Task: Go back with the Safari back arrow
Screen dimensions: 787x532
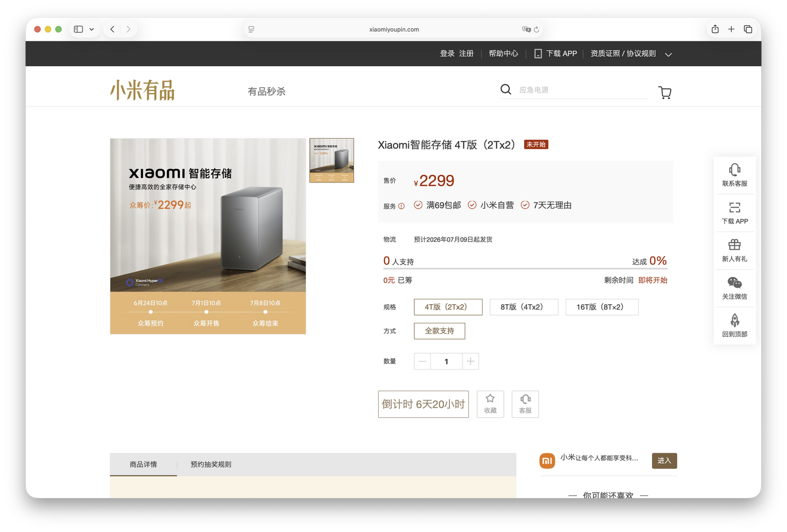Action: click(112, 29)
